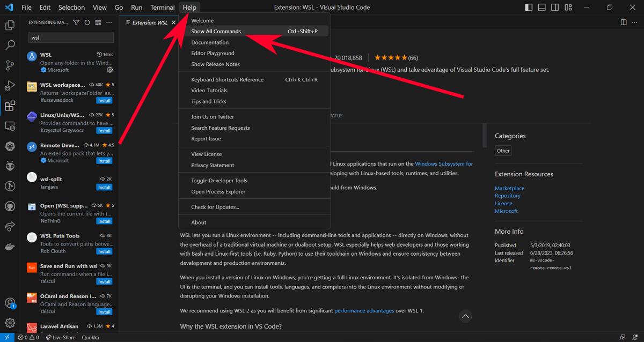This screenshot has height=342, width=644.
Task: Open the Explorer sidebar
Action: pyautogui.click(x=10, y=25)
